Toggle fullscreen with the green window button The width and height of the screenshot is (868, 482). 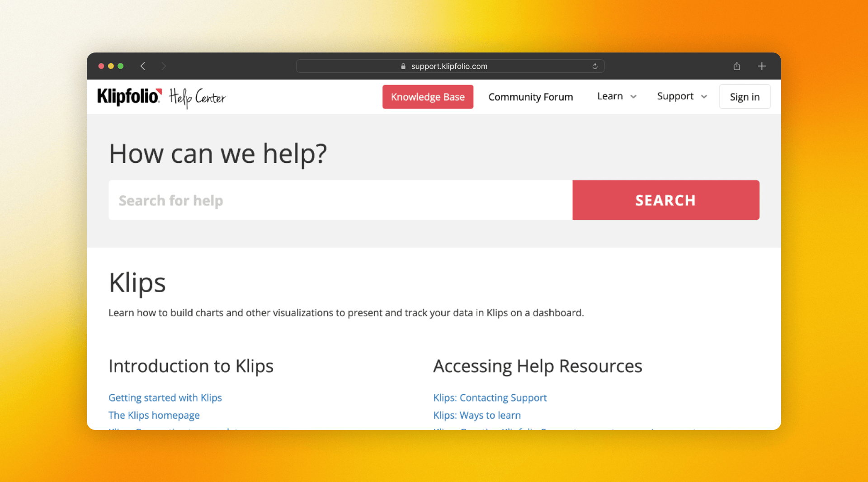point(120,66)
